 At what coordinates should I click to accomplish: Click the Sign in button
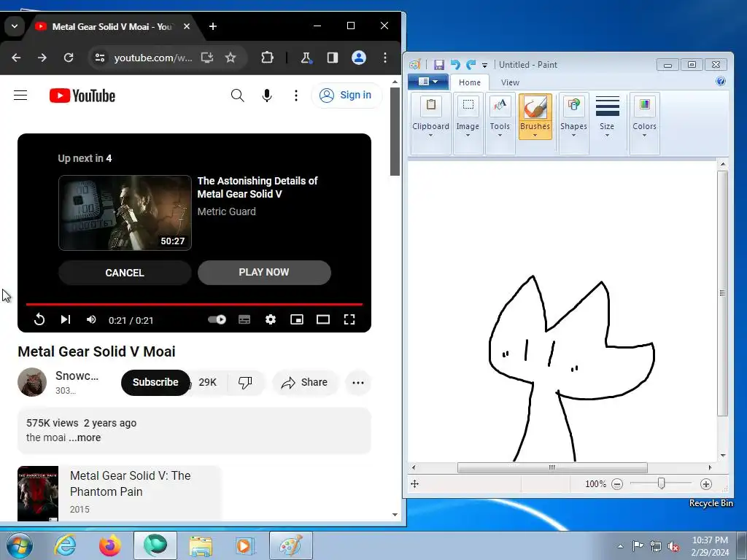[x=347, y=96]
